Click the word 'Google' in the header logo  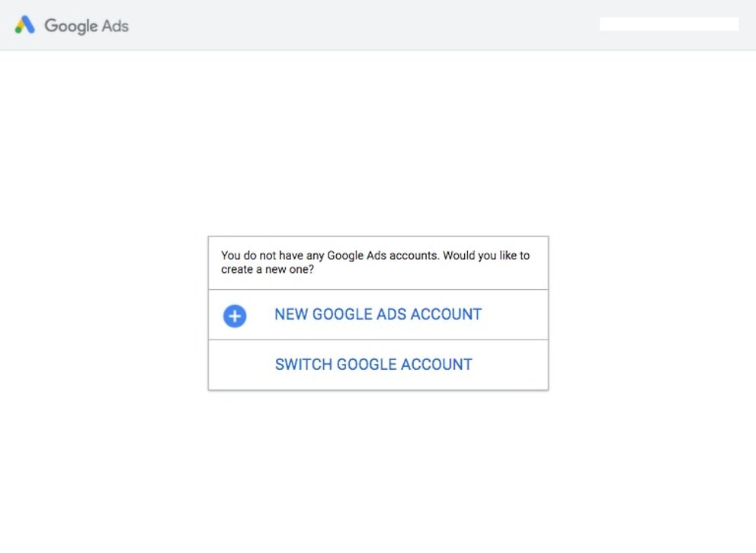(71, 26)
